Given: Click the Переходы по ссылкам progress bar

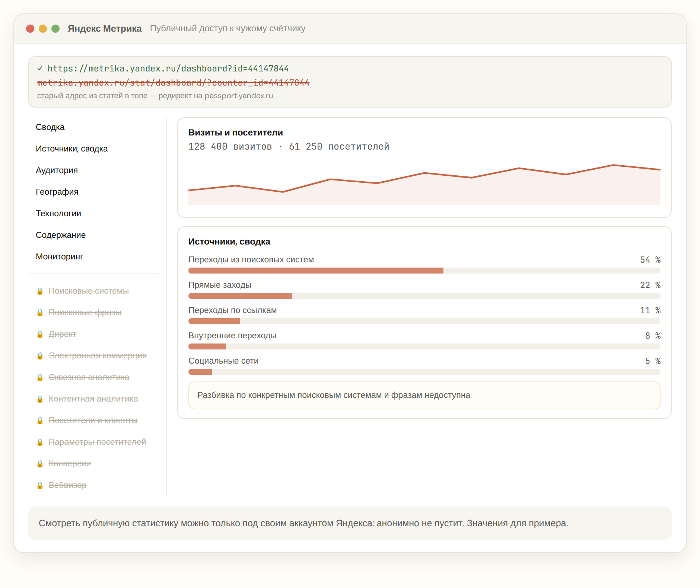Looking at the screenshot, I should (x=424, y=321).
